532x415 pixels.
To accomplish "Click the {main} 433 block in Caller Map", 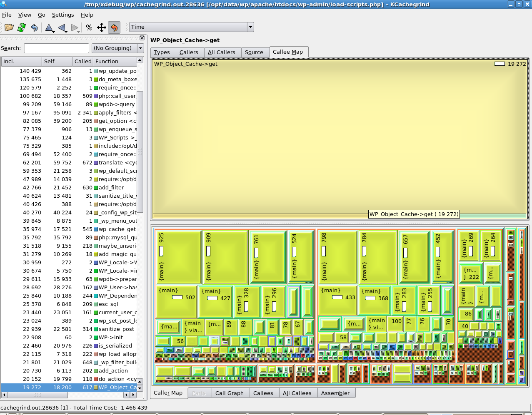I will [x=337, y=301].
